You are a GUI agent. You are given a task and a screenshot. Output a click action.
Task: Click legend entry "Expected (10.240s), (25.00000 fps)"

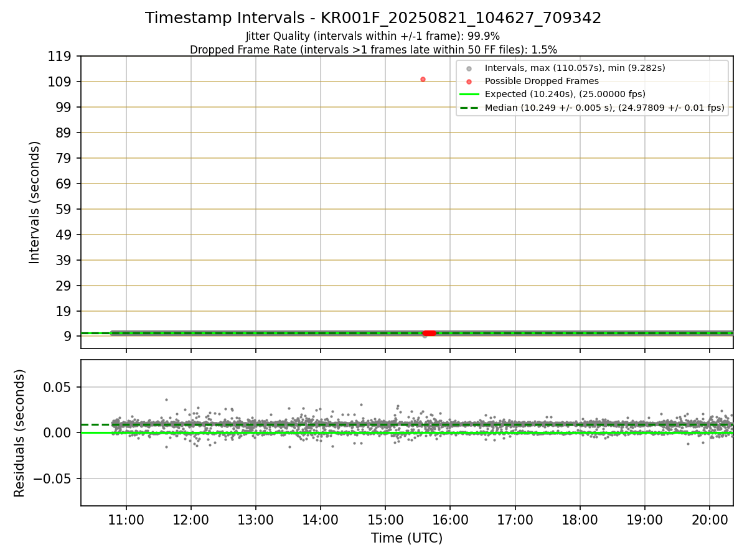coord(565,94)
